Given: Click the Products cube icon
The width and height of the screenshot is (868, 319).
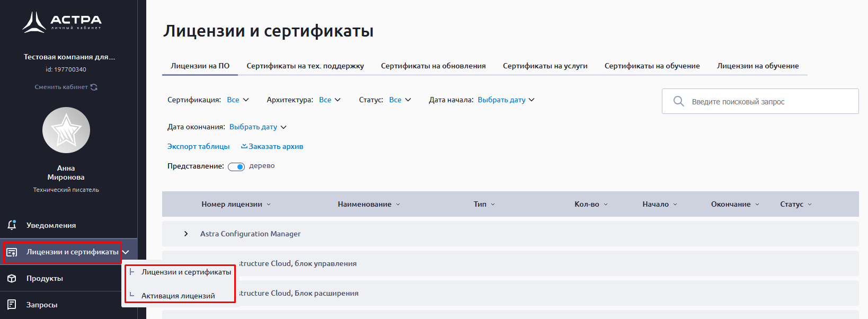Looking at the screenshot, I should (x=12, y=279).
